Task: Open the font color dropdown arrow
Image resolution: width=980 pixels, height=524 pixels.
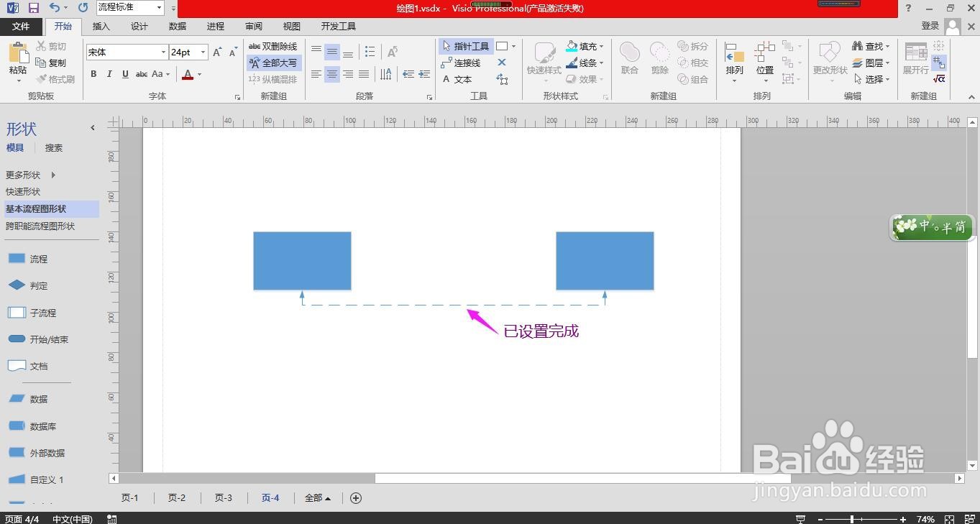Action: 199,74
